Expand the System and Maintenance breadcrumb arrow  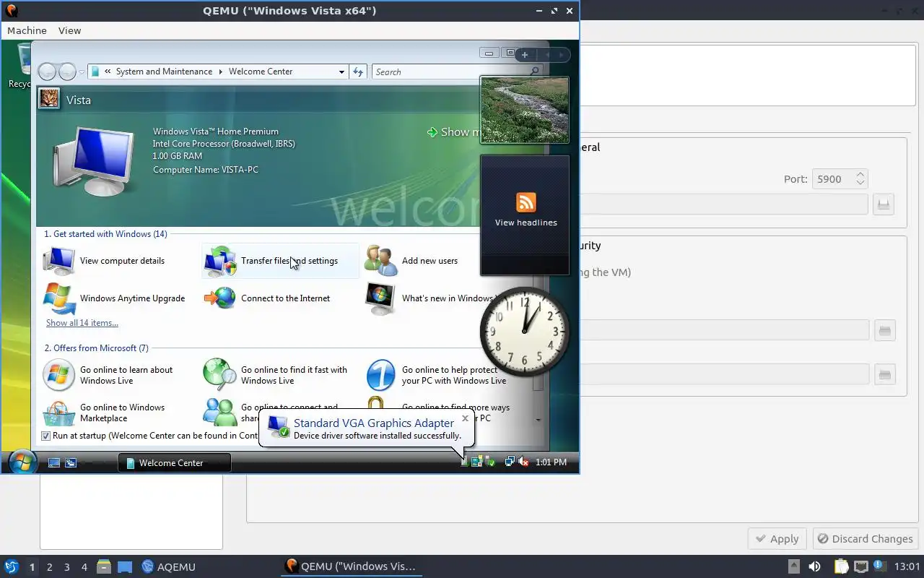221,72
